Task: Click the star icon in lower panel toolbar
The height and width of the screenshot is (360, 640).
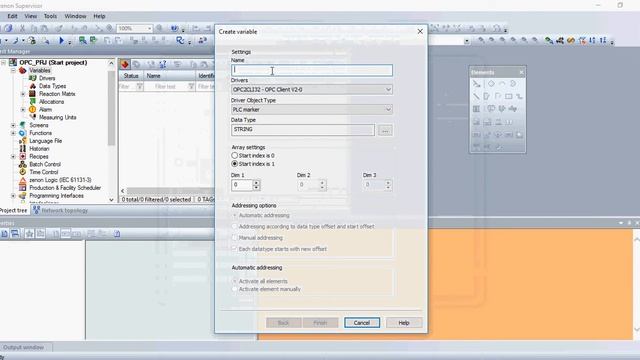Action: 29,233
